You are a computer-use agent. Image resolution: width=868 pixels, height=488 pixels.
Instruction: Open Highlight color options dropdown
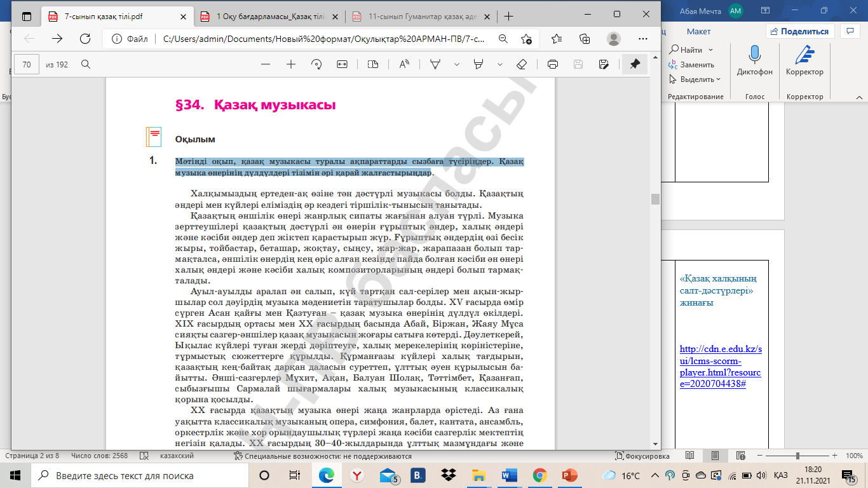499,64
